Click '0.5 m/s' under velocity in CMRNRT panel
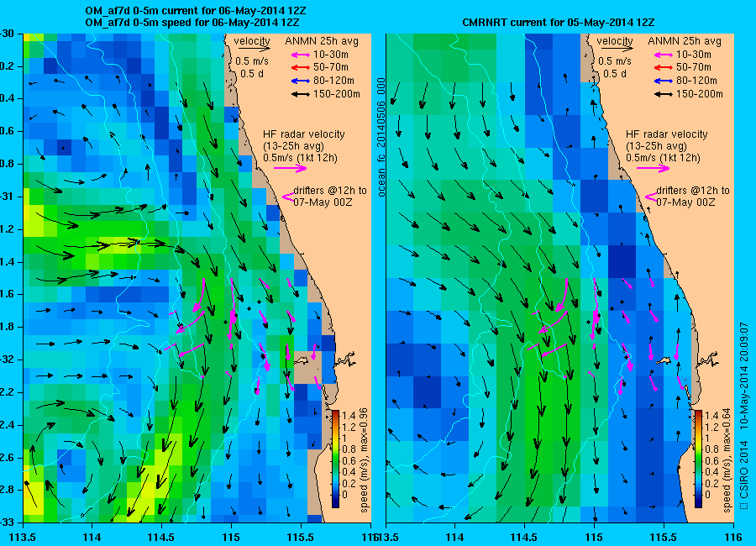756x546 pixels. [x=615, y=61]
